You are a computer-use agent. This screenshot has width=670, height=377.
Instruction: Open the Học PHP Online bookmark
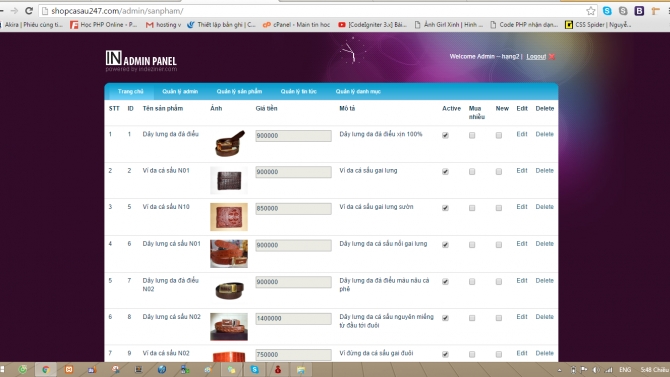[104, 25]
